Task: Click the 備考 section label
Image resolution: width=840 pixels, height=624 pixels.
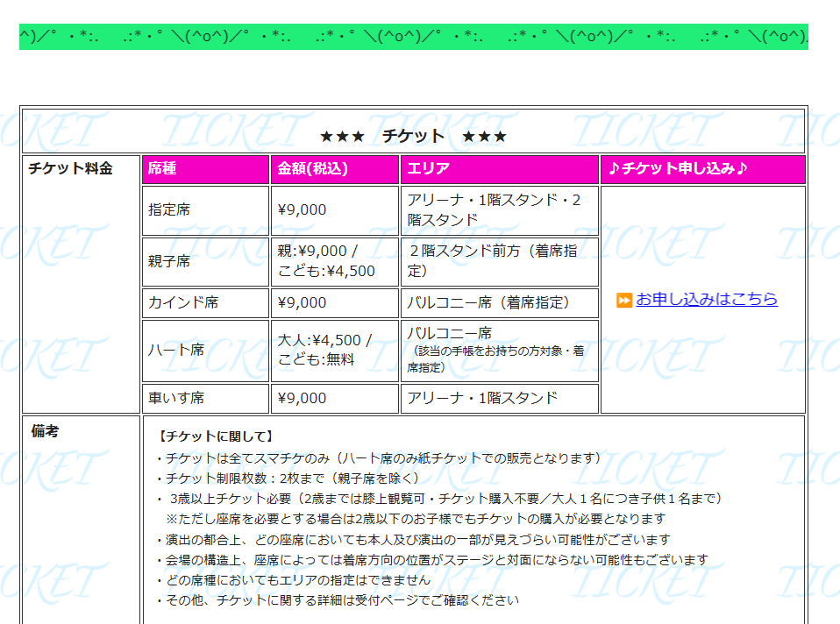Action: pos(45,431)
